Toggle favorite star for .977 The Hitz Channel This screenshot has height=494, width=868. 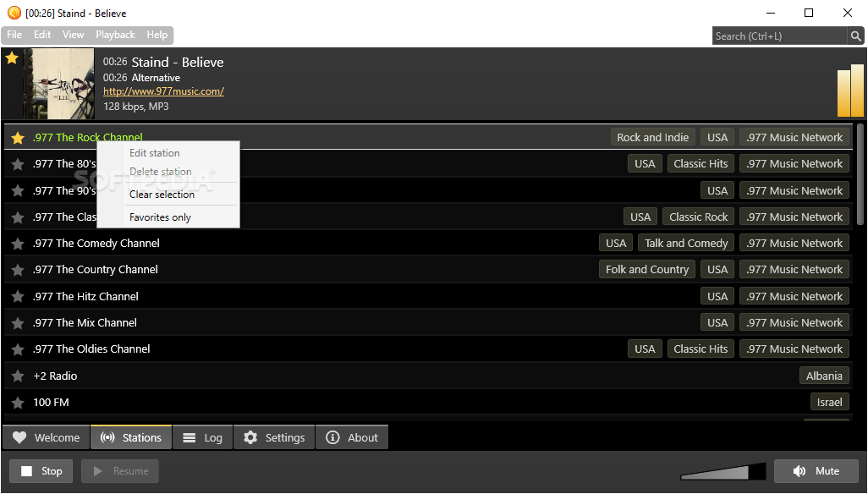(x=18, y=297)
